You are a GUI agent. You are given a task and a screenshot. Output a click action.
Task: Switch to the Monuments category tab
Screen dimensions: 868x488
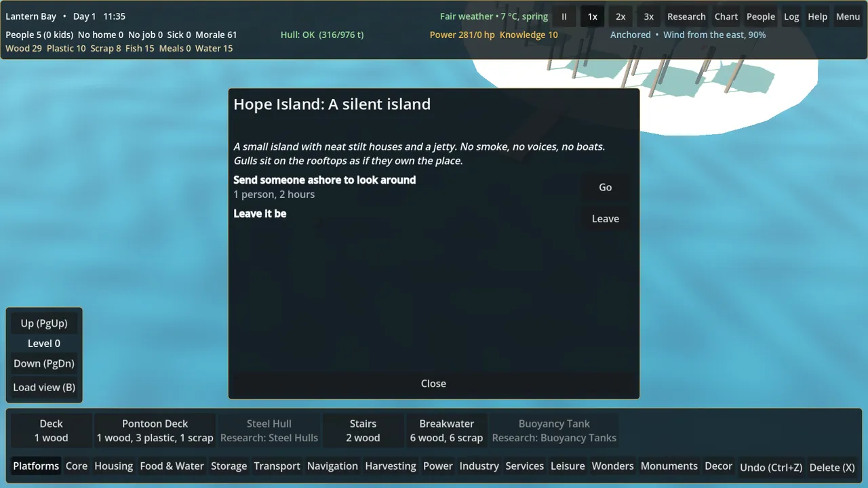[x=669, y=466]
